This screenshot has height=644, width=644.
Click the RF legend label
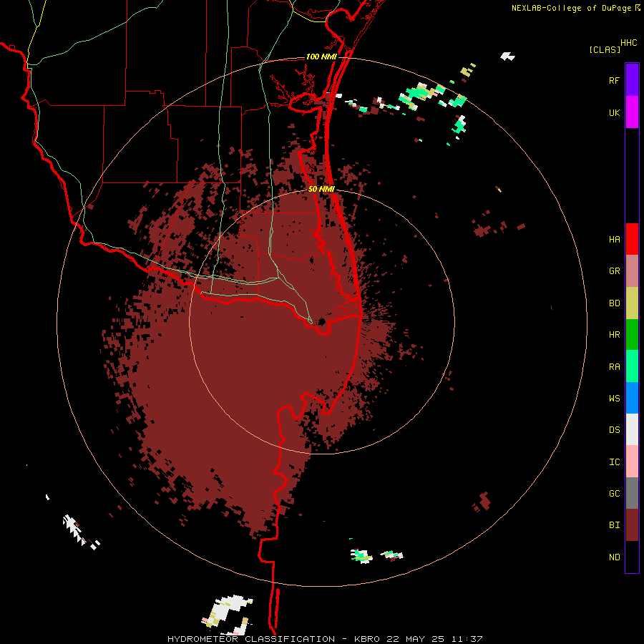pos(614,81)
